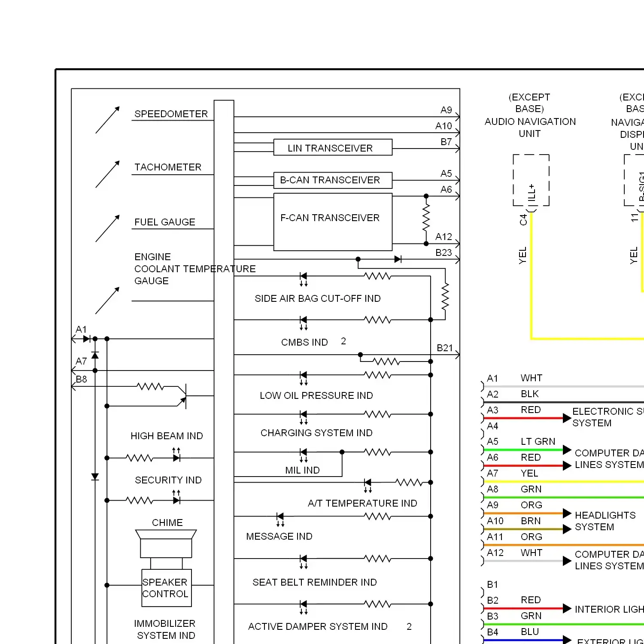Click the F-CAN TRANSCEIVER block
This screenshot has width=644, height=644.
tap(333, 222)
